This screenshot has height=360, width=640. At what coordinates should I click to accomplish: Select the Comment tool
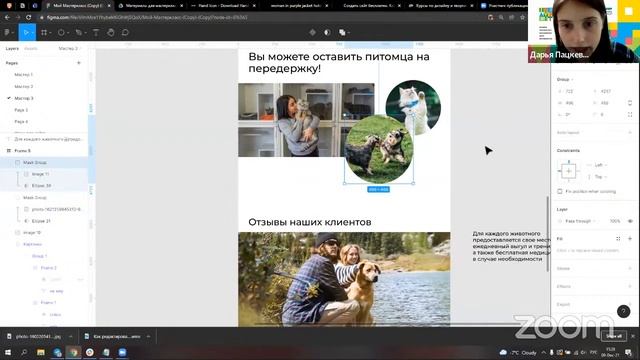125,32
